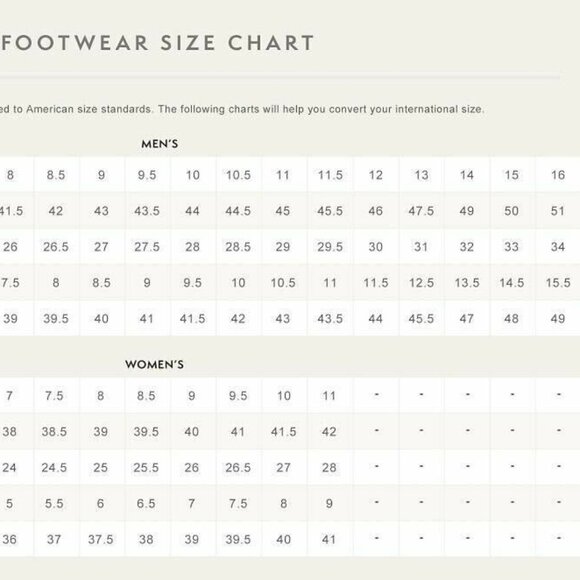The width and height of the screenshot is (580, 580).
Task: Click the intro text about American size standards
Action: (x=242, y=109)
